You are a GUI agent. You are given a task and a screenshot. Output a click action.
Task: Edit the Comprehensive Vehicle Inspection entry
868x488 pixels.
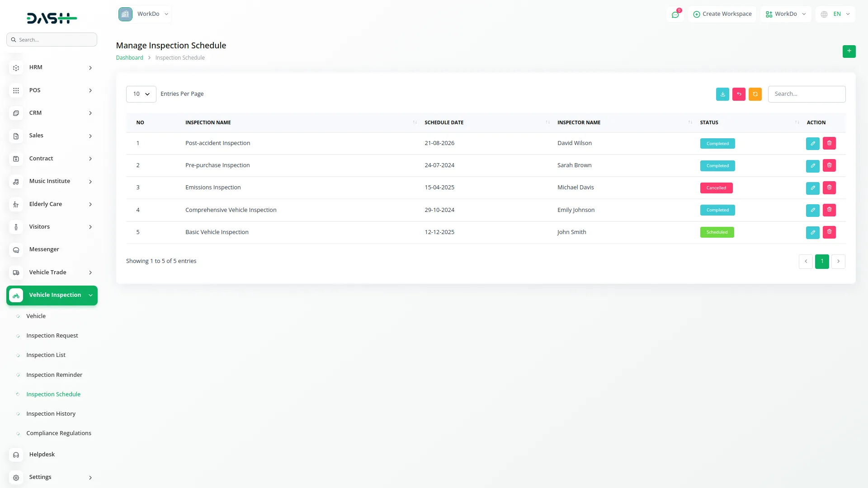click(812, 210)
